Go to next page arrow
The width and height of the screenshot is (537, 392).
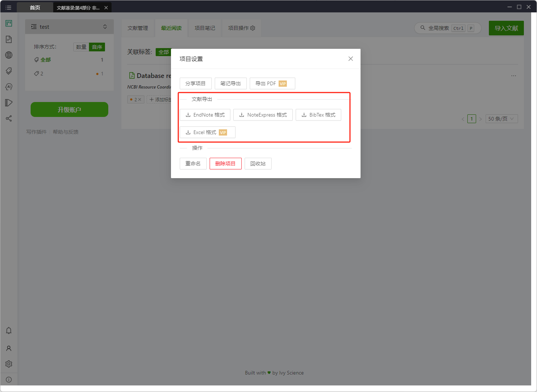tap(480, 119)
